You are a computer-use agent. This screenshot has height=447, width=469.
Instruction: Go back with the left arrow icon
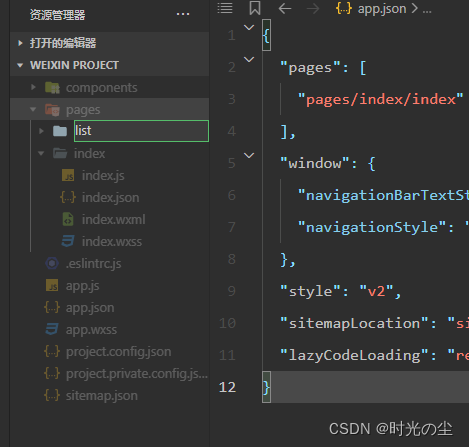click(x=285, y=9)
